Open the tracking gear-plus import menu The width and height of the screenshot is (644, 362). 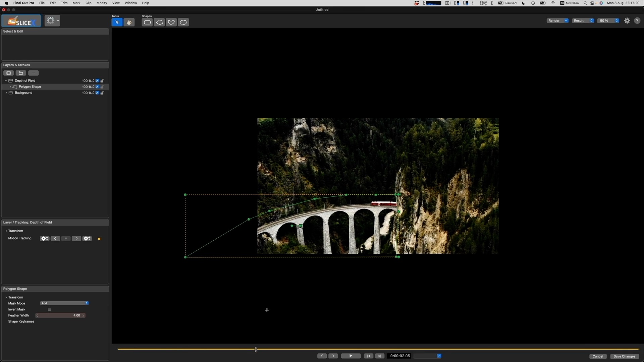click(x=87, y=239)
